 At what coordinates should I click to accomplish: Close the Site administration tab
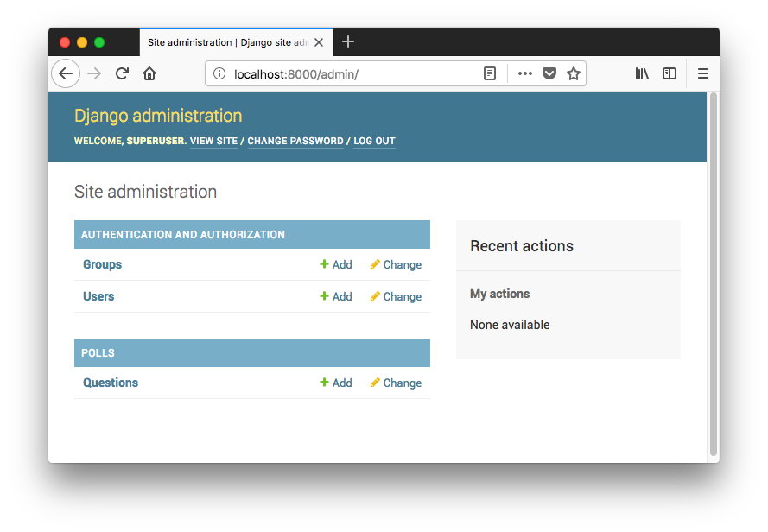(319, 42)
